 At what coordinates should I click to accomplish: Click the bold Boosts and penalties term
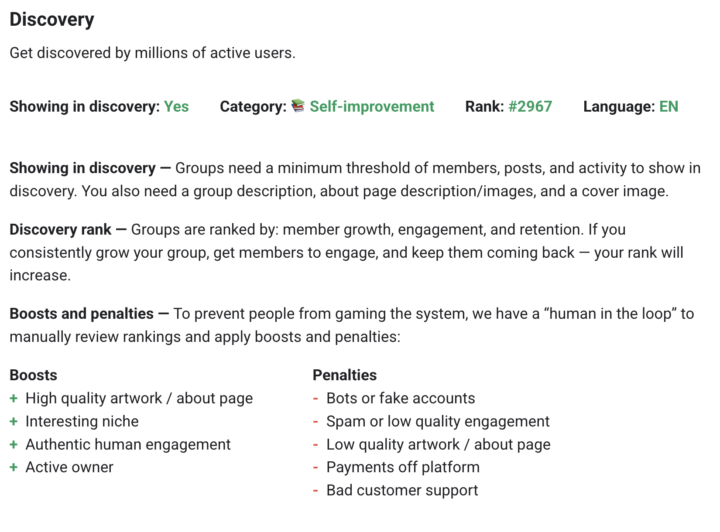coord(82,314)
